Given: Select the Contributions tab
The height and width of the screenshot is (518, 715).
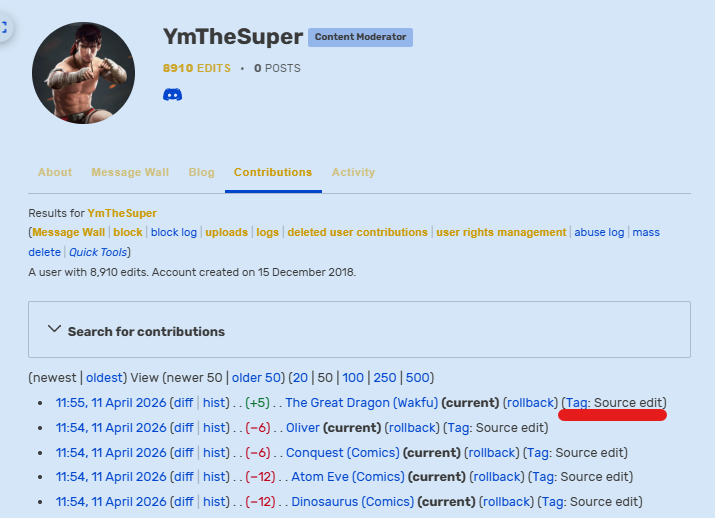Looking at the screenshot, I should point(273,172).
